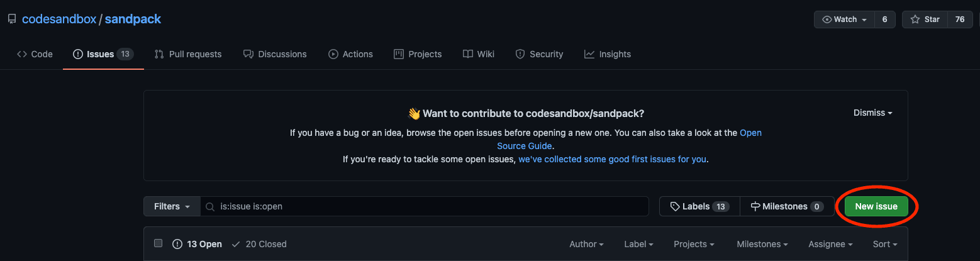Click the issue search input field

(x=425, y=206)
